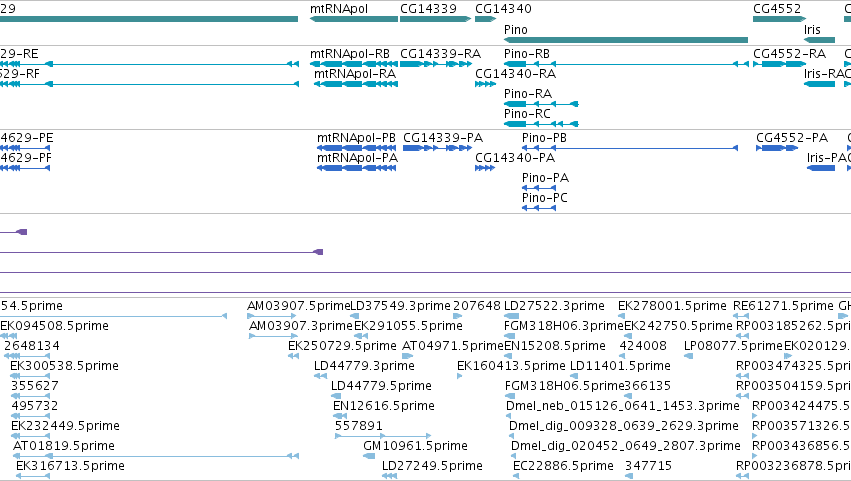Image resolution: width=851 pixels, height=481 pixels.
Task: Click LD11401.5prime EST
Action: (x=574, y=376)
